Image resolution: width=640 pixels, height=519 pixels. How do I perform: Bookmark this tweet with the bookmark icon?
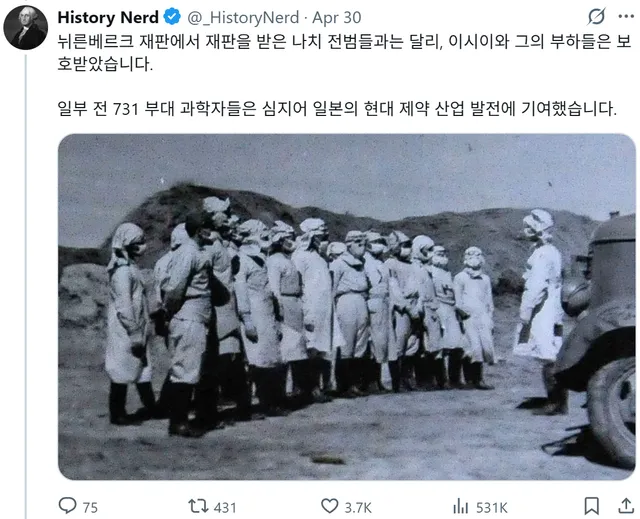(592, 506)
